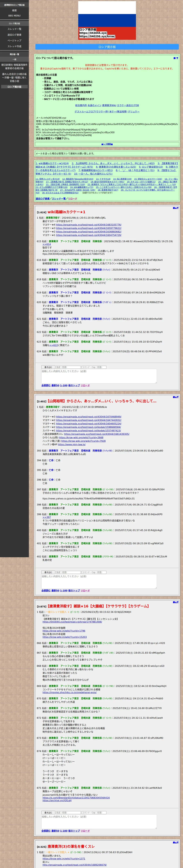This screenshot has height=868, width=183.
Task: Click the >>397 anchor in post 399
Action: (x=46, y=517)
